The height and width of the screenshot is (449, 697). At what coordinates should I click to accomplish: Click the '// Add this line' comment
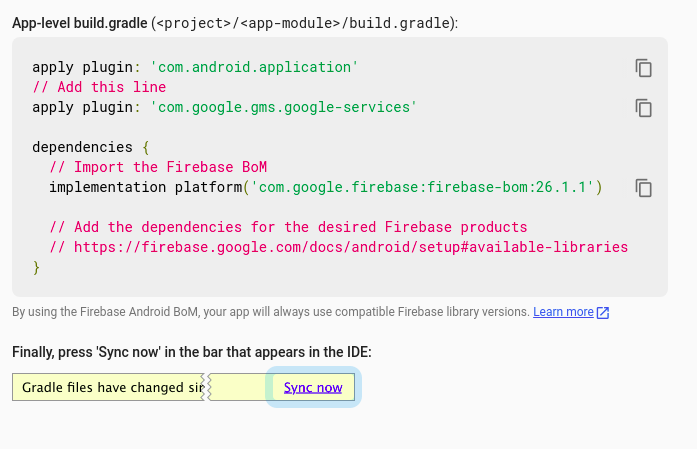coord(99,87)
